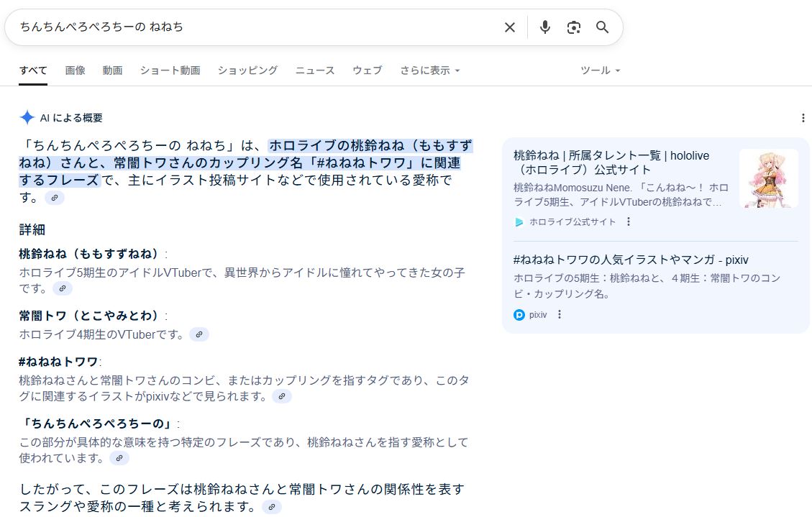Submit search with the magnifying glass icon
The width and height of the screenshot is (812, 517).
(602, 27)
